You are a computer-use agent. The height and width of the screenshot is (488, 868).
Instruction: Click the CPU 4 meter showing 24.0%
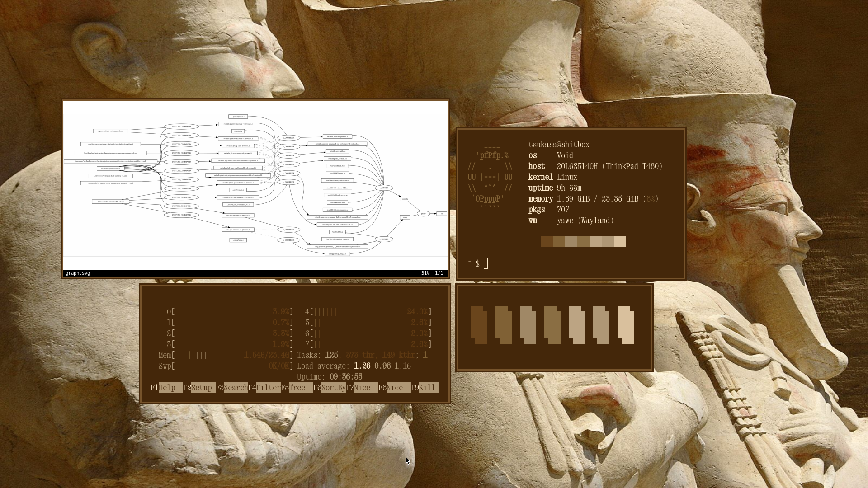[368, 312]
